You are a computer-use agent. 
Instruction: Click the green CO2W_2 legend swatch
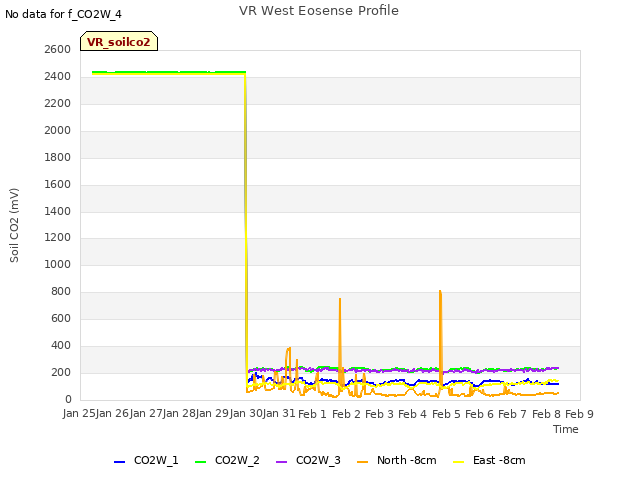click(x=200, y=462)
